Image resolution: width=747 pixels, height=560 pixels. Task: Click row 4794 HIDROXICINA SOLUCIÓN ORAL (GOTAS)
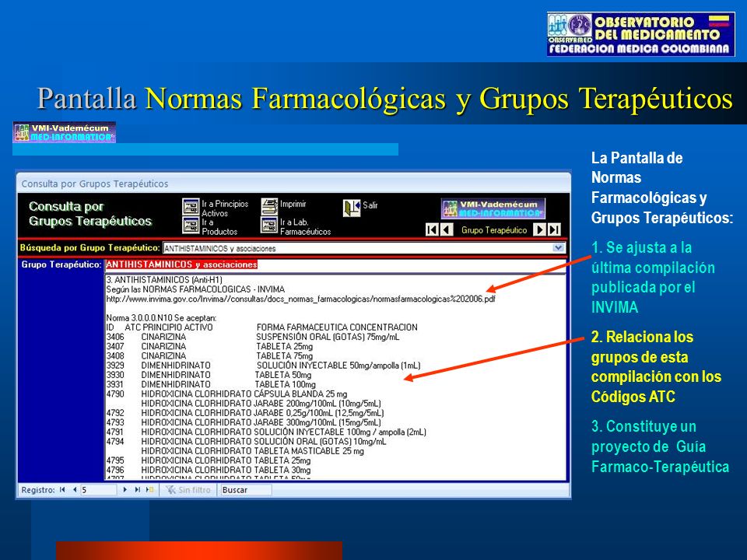[x=247, y=442]
